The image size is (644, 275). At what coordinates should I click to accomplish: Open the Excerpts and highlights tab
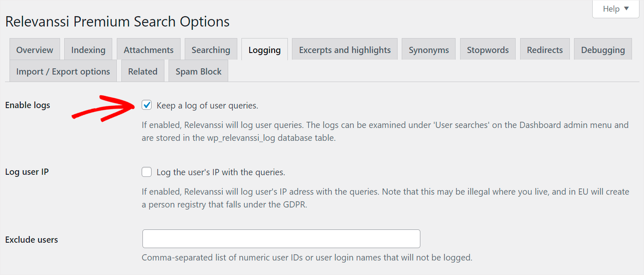click(344, 49)
